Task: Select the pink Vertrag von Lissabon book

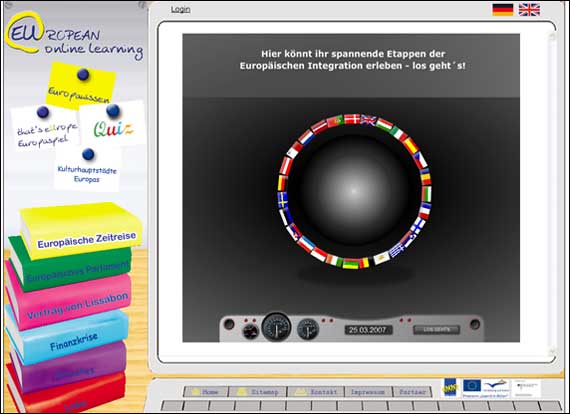Action: [x=71, y=302]
